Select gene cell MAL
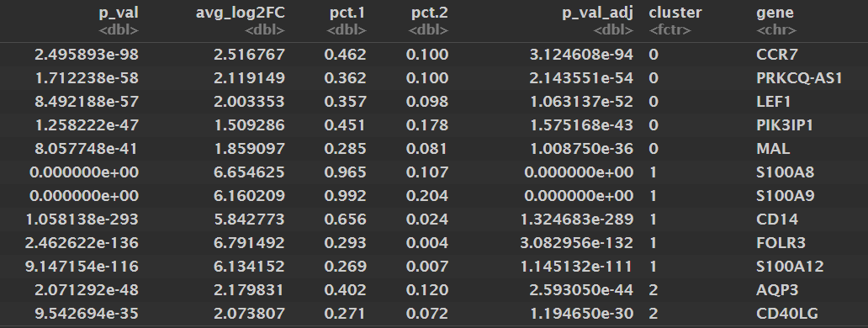Screen dimensions: 868x328 click(x=773, y=149)
